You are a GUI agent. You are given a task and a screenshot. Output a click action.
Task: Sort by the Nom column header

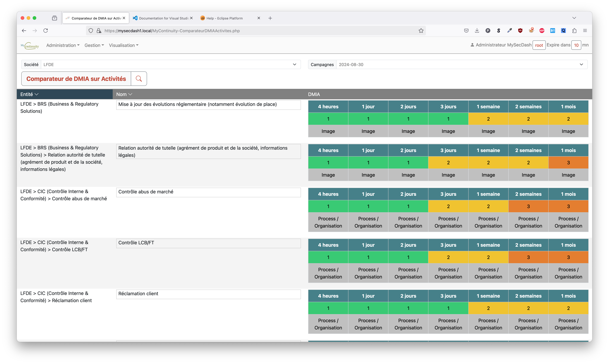(124, 94)
